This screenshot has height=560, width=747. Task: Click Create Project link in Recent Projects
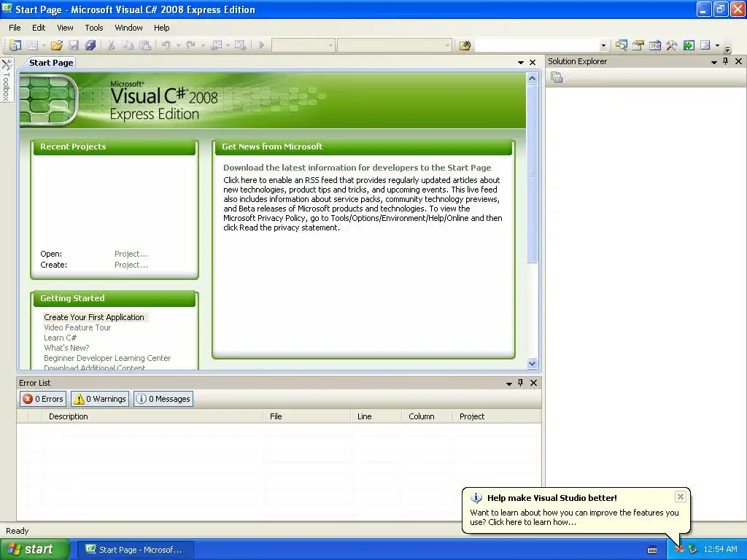click(x=131, y=265)
